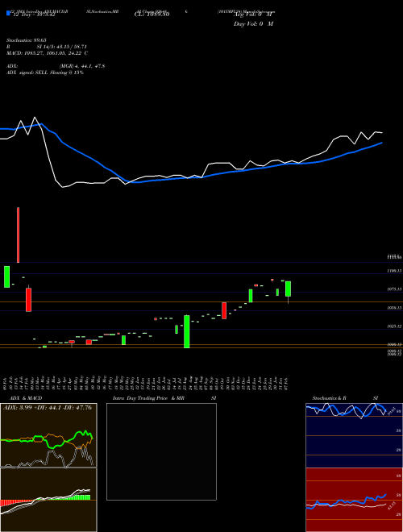Click the 'Intra Day Trading Price & MR' title
Viewport: 403px width, 532px height.
(149, 398)
